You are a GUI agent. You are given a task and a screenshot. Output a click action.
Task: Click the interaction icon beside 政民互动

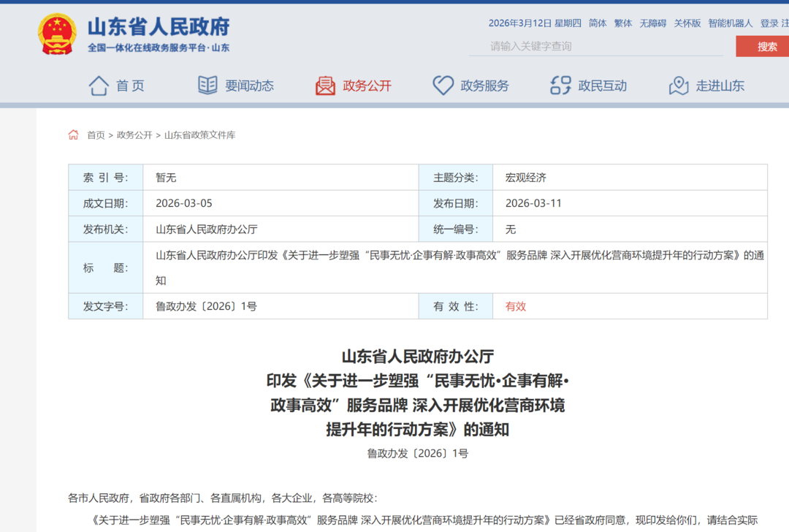pos(560,85)
